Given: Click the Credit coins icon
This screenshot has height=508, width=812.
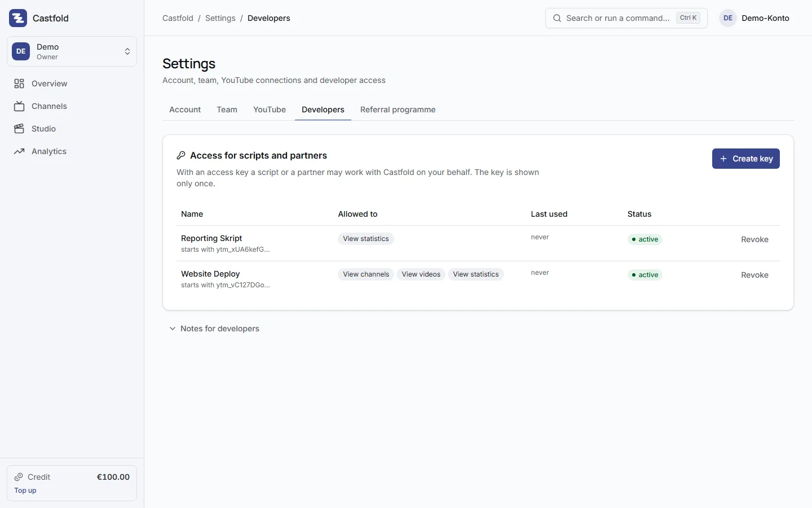Looking at the screenshot, I should click(19, 477).
